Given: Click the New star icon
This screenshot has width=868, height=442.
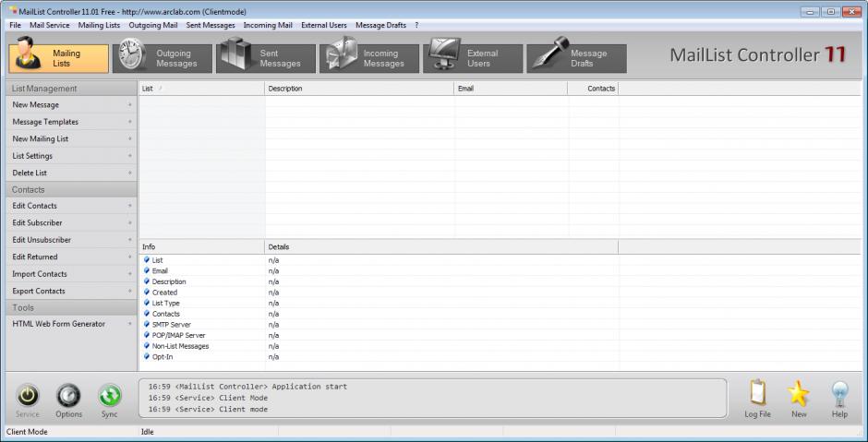Looking at the screenshot, I should 798,393.
